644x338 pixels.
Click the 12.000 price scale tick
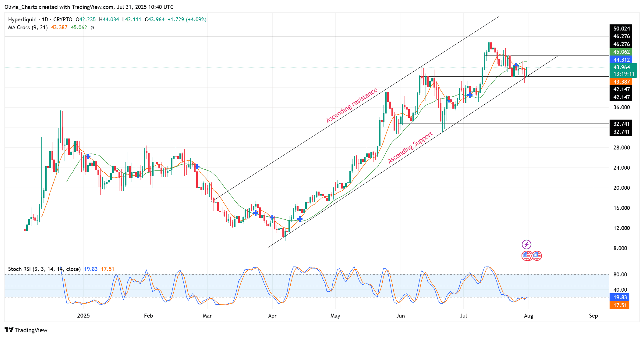tap(621, 228)
